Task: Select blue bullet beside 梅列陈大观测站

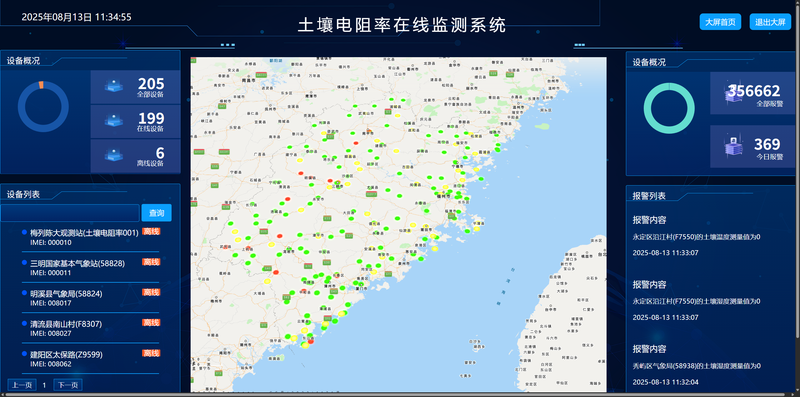Action: 24,232
